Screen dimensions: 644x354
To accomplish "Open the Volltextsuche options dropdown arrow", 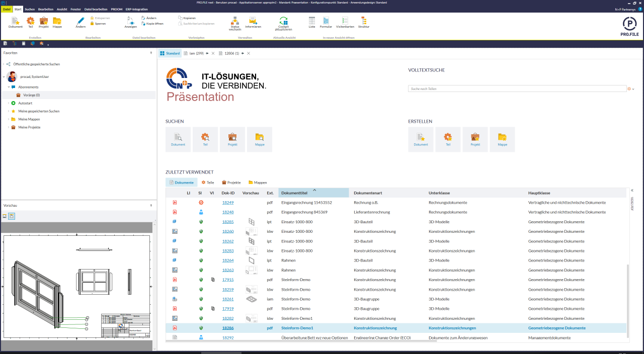I will tap(633, 89).
